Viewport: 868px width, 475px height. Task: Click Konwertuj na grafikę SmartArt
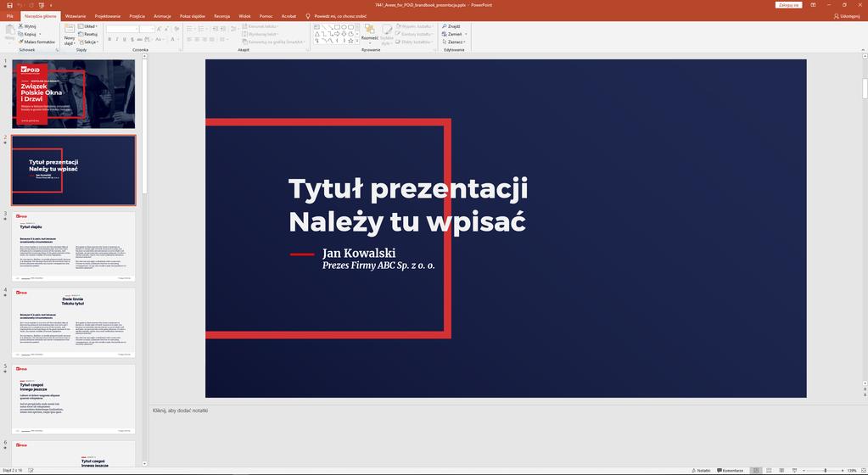click(x=274, y=42)
